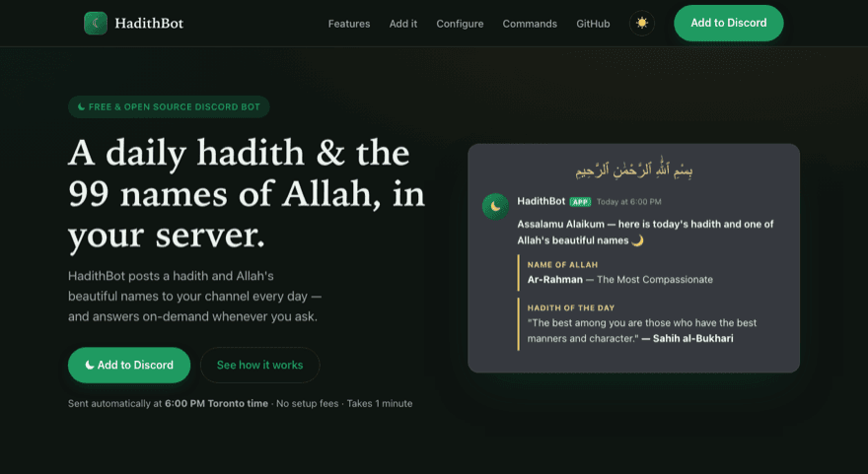Click 'Ar-Rahman' name text

[554, 280]
